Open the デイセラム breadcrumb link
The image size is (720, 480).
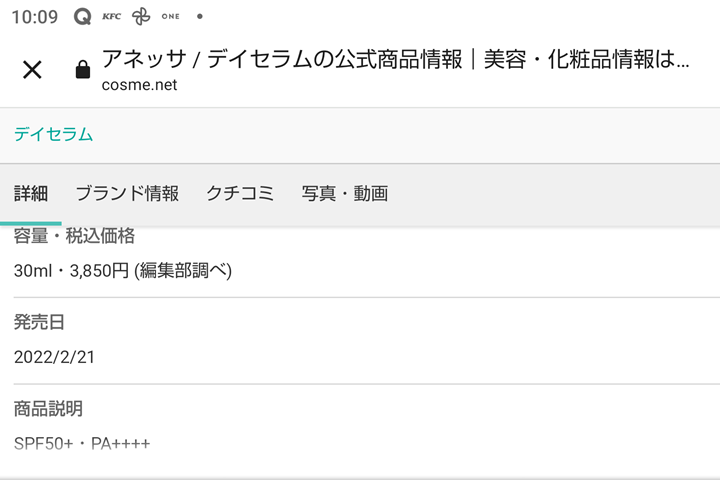53,134
